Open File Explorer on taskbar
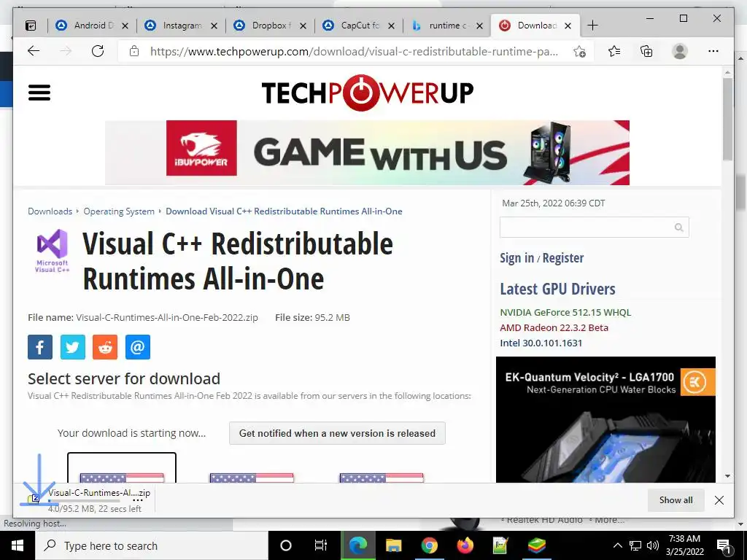The height and width of the screenshot is (560, 747). tap(393, 545)
